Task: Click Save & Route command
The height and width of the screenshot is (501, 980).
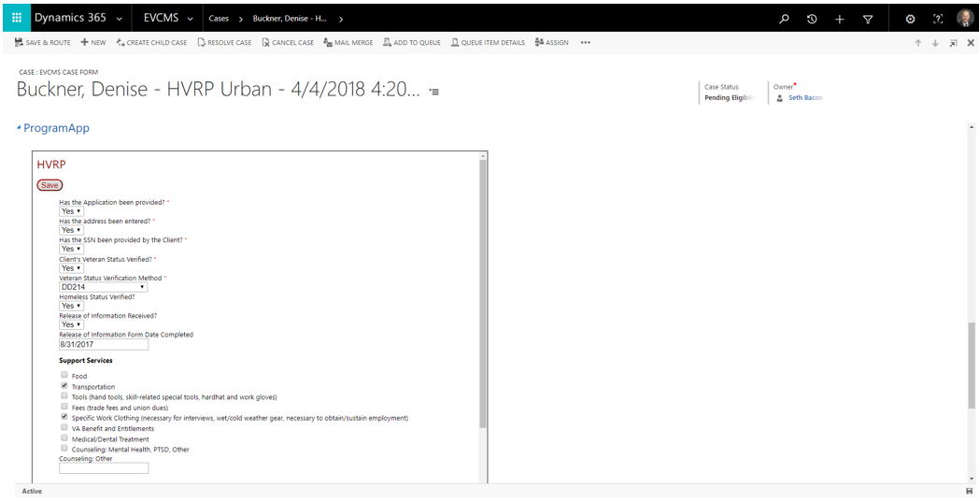Action: pyautogui.click(x=42, y=43)
